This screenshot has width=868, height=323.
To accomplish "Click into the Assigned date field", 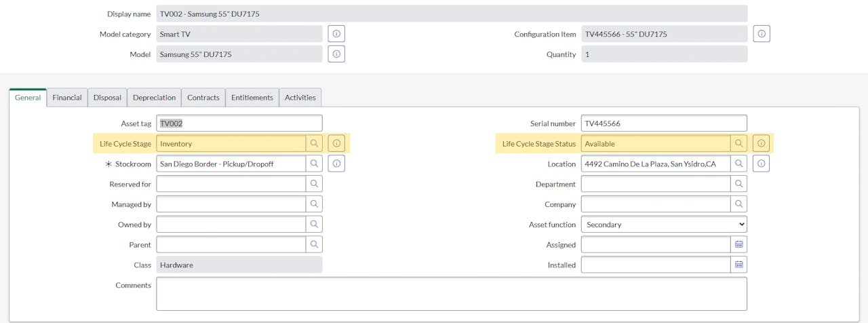I will (x=656, y=245).
